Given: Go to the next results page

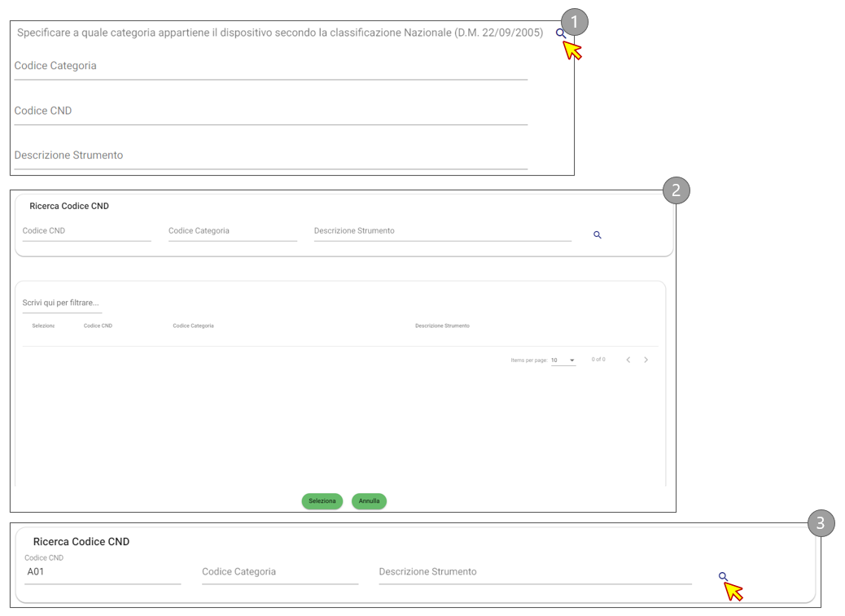Looking at the screenshot, I should [646, 360].
